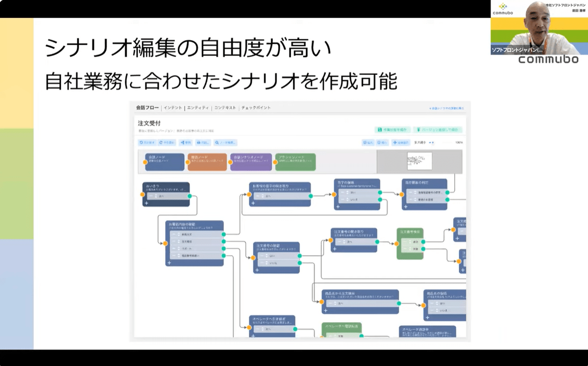
Task: Pick the purple 会話シナリオノード palette node
Action: (251, 162)
